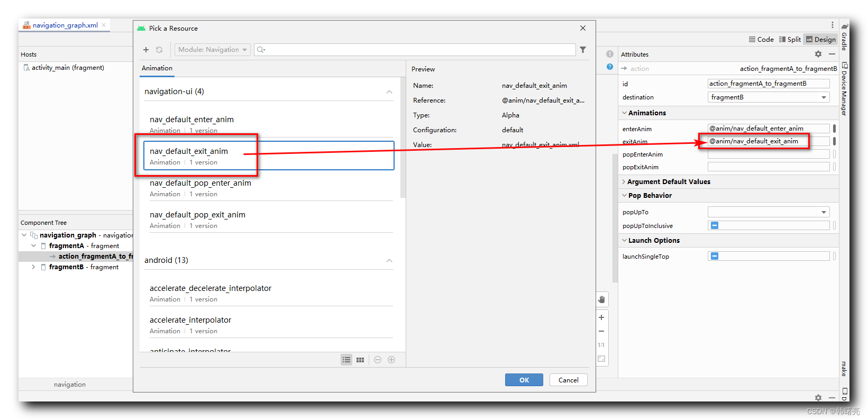Toggle popUpToInclusive checkbox
868x420 pixels.
pyautogui.click(x=715, y=225)
